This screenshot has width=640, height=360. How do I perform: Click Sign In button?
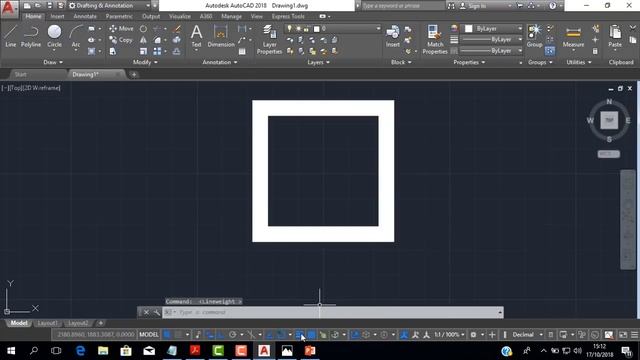click(x=474, y=6)
